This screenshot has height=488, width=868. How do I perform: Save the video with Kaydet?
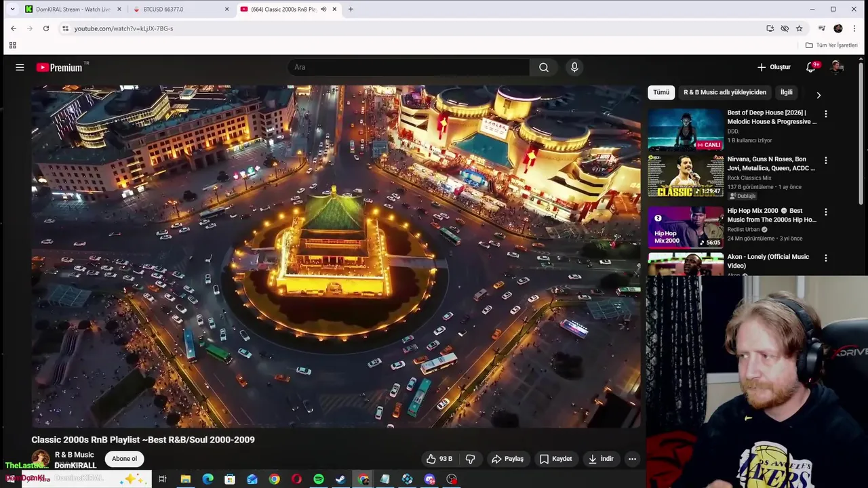(555, 459)
